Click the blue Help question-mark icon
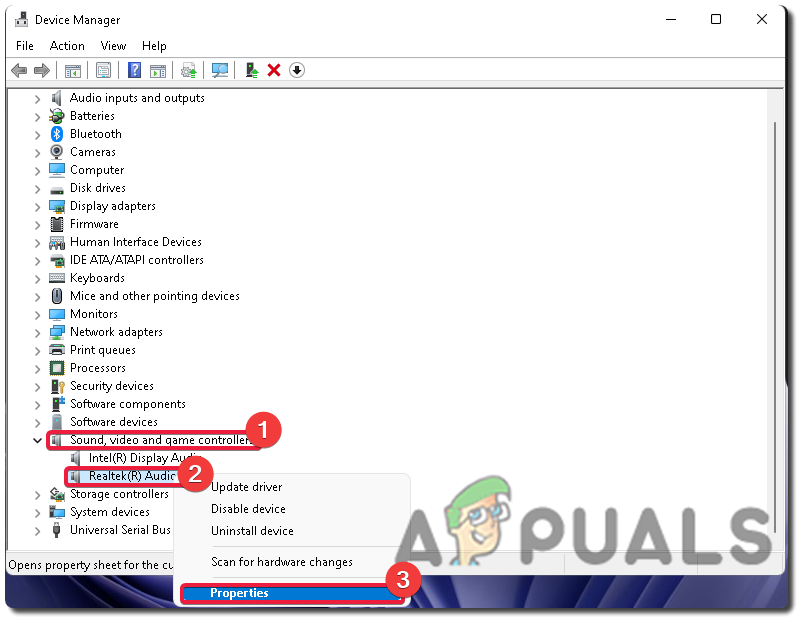Image resolution: width=798 pixels, height=618 pixels. pyautogui.click(x=134, y=70)
